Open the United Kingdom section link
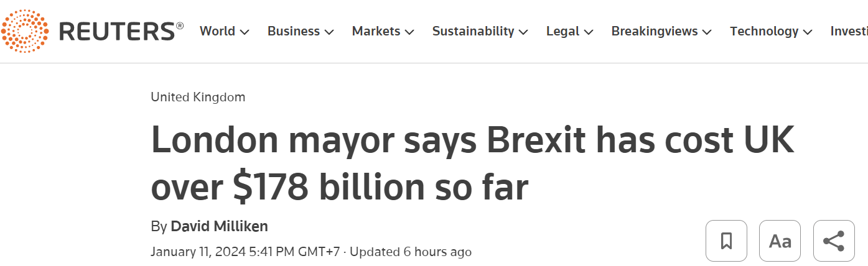Viewport: 868px width, 266px height. tap(198, 97)
